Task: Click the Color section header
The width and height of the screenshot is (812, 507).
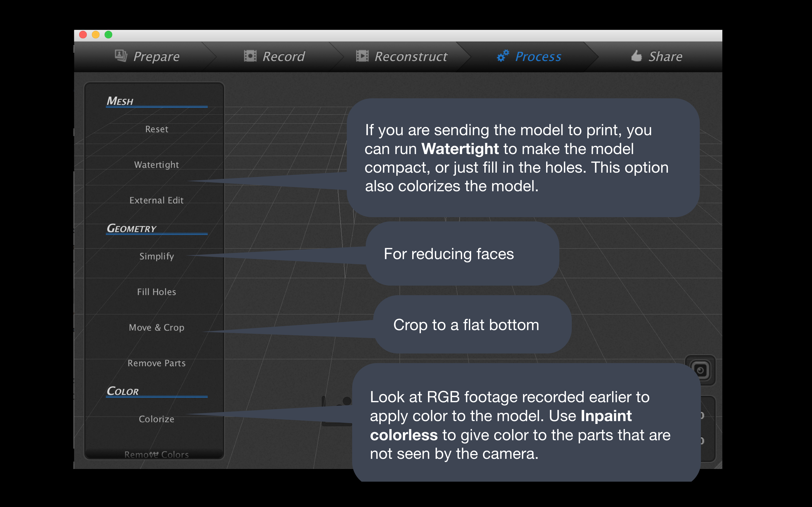Action: [x=122, y=391]
